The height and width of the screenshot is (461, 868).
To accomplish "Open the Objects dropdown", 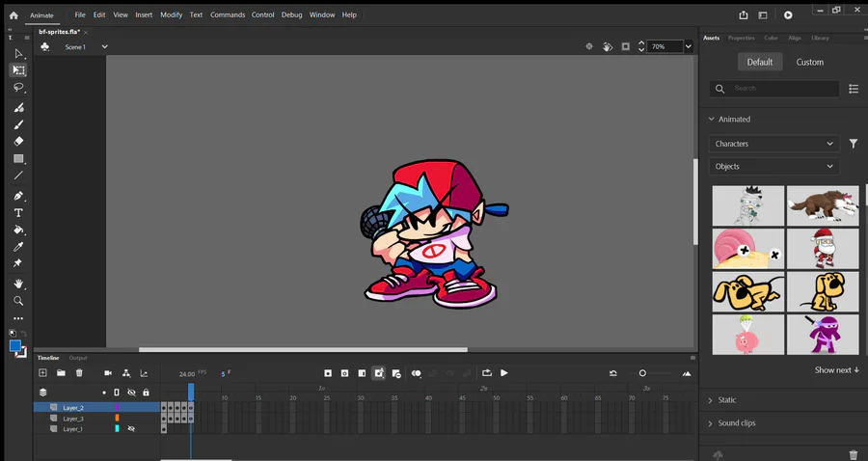I will pos(773,166).
